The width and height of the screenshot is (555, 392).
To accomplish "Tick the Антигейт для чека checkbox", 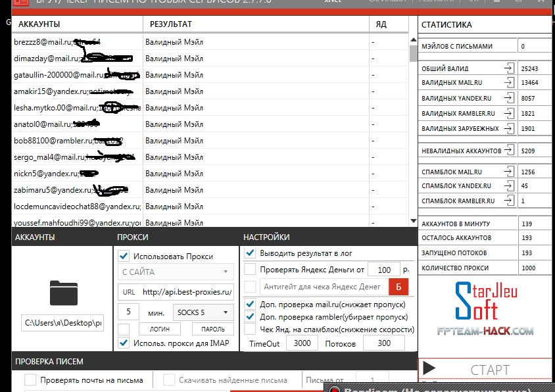I will tap(250, 287).
